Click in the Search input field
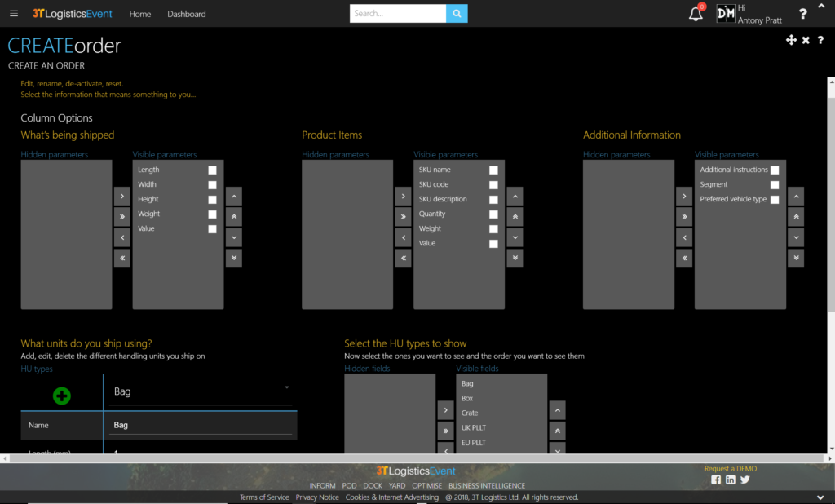The width and height of the screenshot is (835, 504). (398, 14)
